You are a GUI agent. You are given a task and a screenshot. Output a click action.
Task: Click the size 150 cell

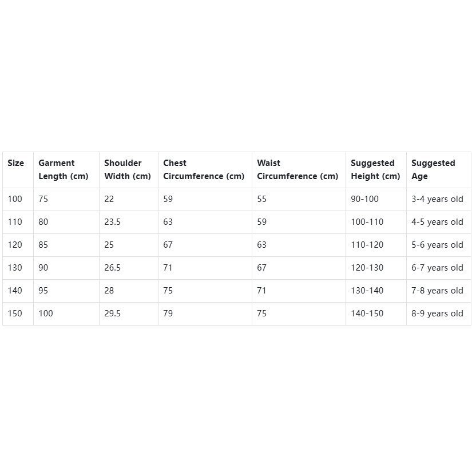click(15, 314)
